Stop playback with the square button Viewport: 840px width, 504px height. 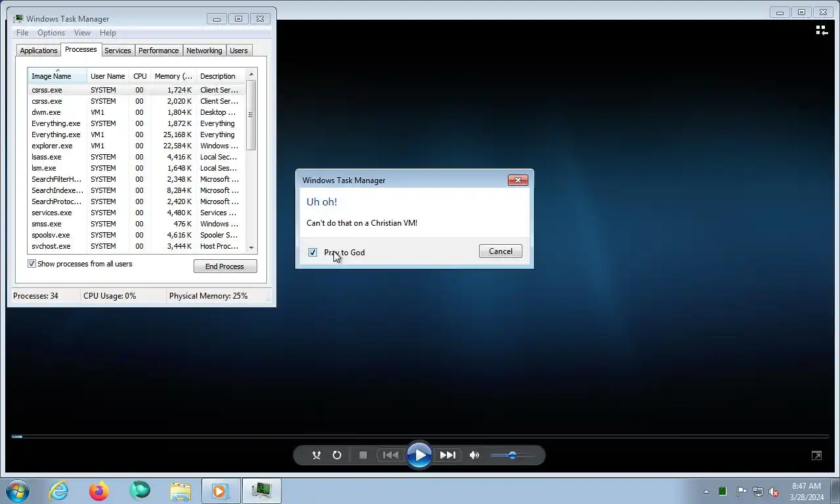(x=363, y=455)
